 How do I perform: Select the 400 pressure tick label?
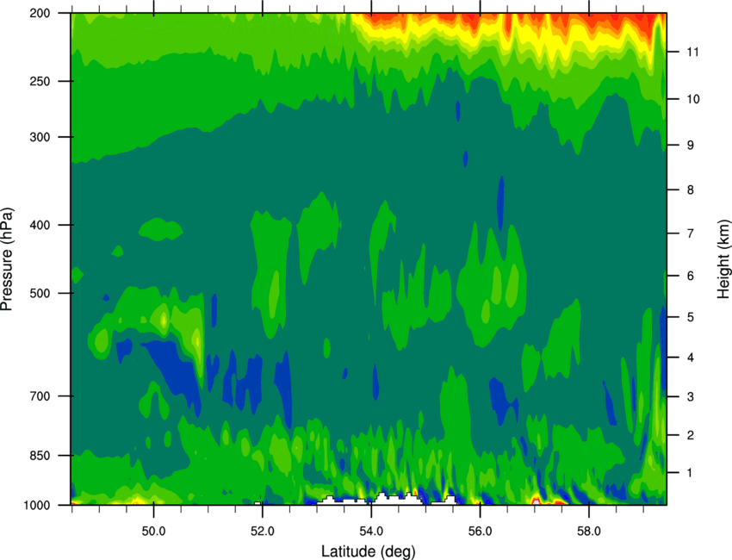click(x=40, y=225)
